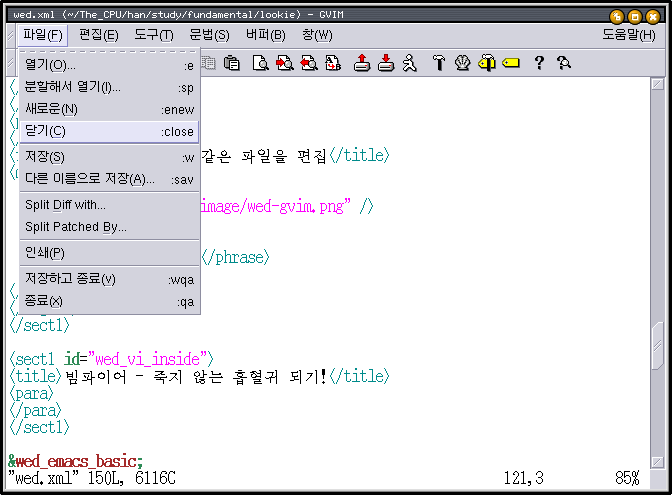Click the Make (hammer) icon
The image size is (672, 495).
[438, 63]
